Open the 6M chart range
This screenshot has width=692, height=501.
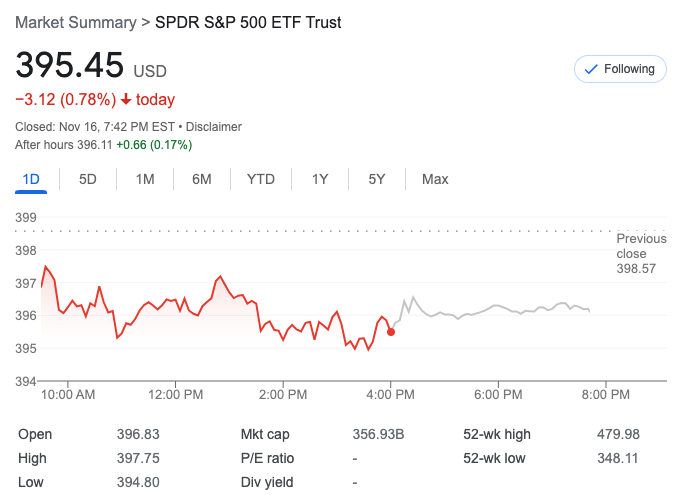point(202,179)
